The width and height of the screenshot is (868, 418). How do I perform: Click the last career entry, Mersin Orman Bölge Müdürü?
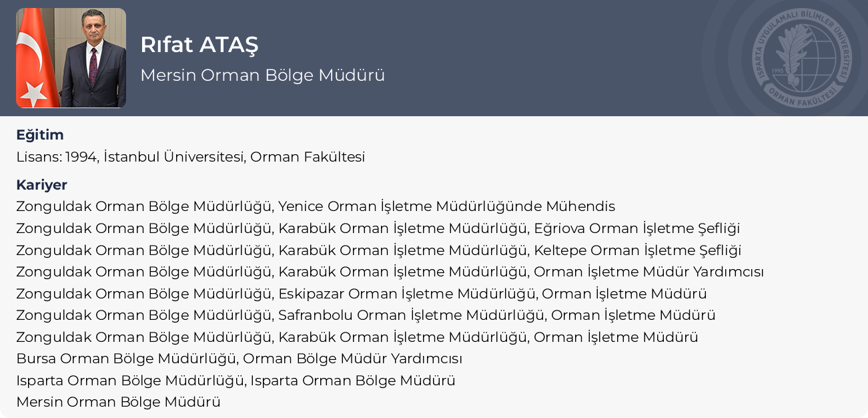[x=118, y=402]
